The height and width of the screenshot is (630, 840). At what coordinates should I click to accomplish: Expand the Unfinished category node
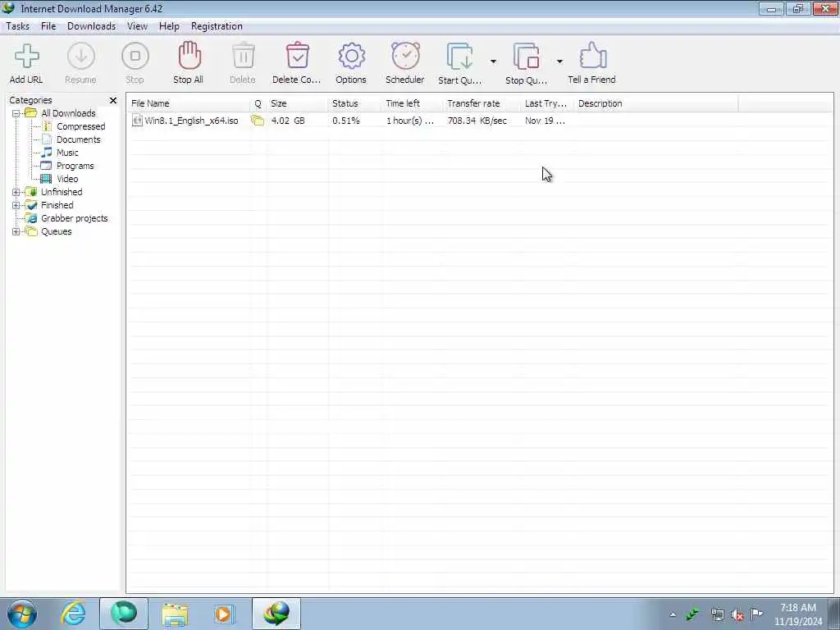click(16, 192)
